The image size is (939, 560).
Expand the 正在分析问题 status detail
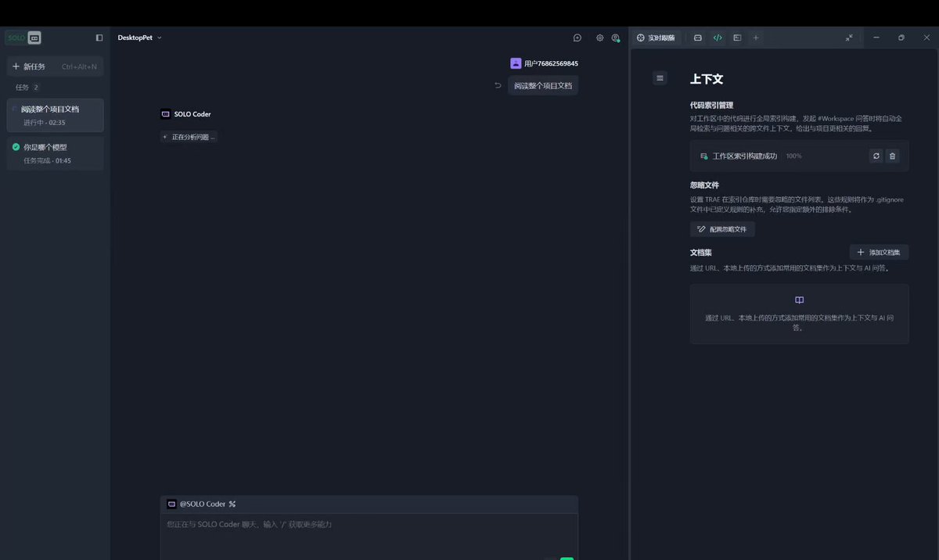pos(189,137)
